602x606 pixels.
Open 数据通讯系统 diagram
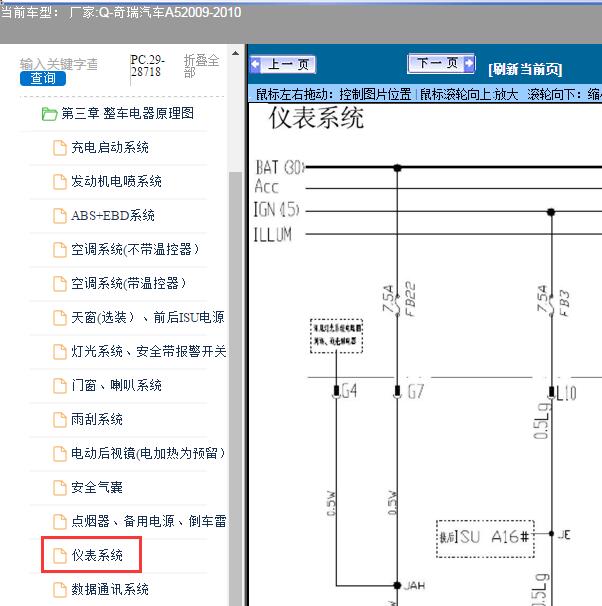110,590
